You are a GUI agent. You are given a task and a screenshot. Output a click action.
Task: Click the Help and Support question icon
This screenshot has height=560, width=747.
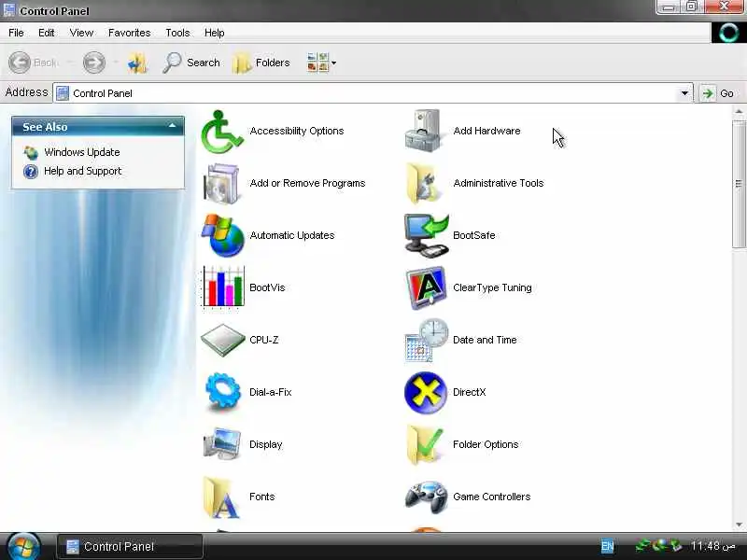(31, 172)
